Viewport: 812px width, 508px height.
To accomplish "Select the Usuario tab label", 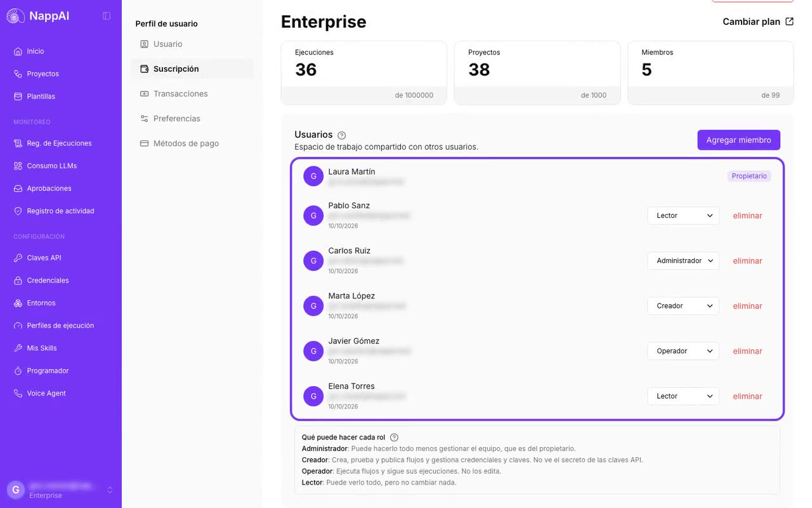I will (x=167, y=44).
